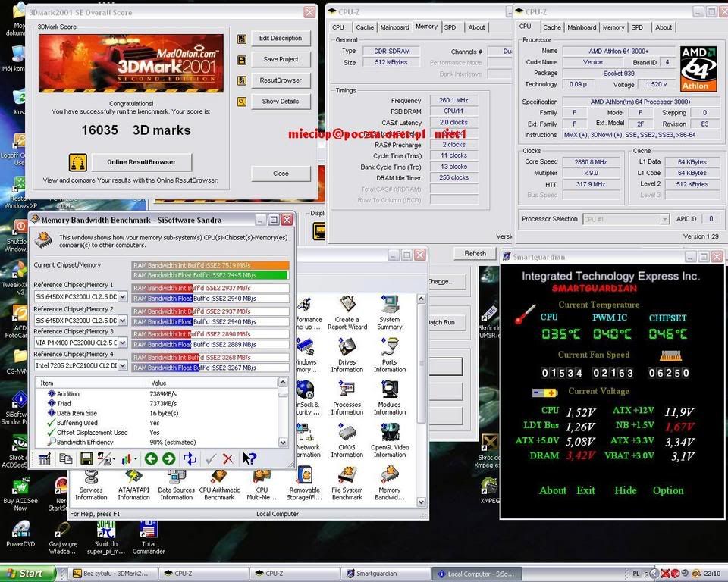Select the Bandwidth Efficiency row
Image resolution: width=728 pixels, height=582 pixels.
click(x=158, y=443)
